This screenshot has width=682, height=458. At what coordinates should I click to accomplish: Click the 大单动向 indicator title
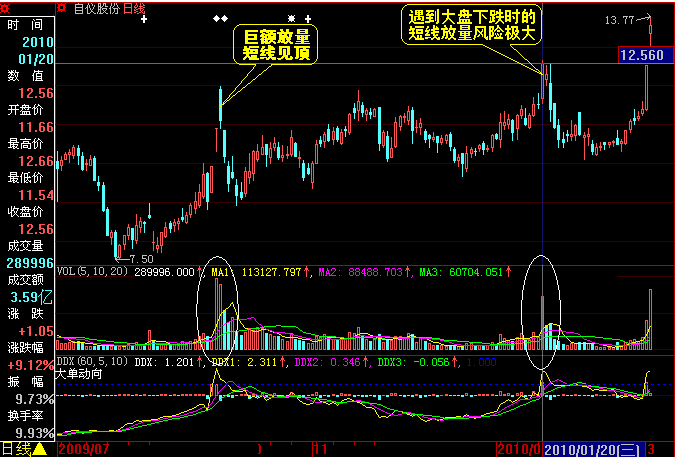click(x=79, y=374)
